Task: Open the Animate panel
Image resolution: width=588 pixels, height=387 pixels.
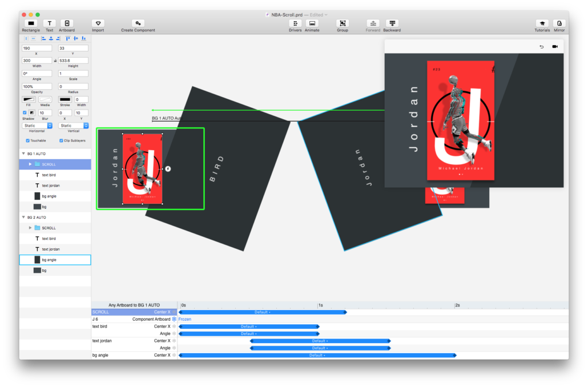Action: pyautogui.click(x=312, y=23)
